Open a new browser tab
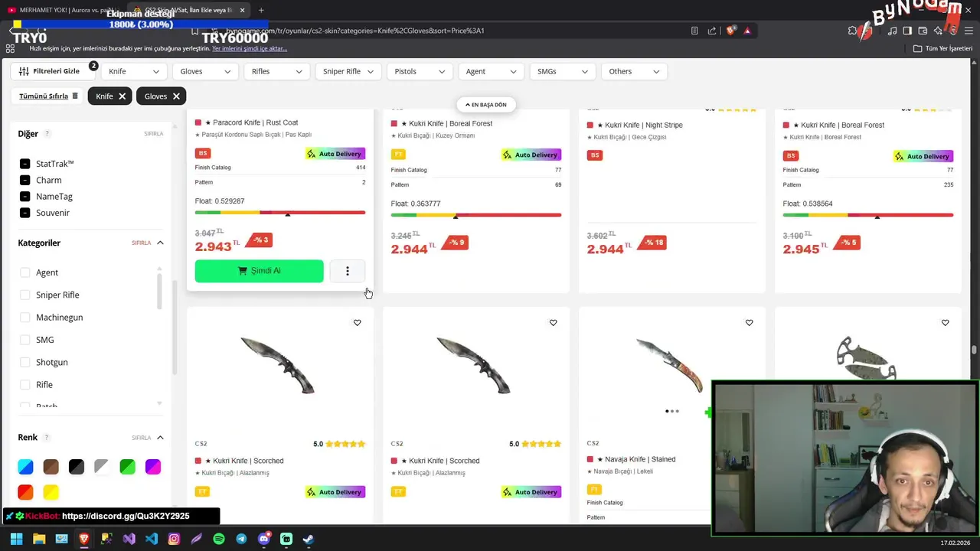 (x=261, y=10)
